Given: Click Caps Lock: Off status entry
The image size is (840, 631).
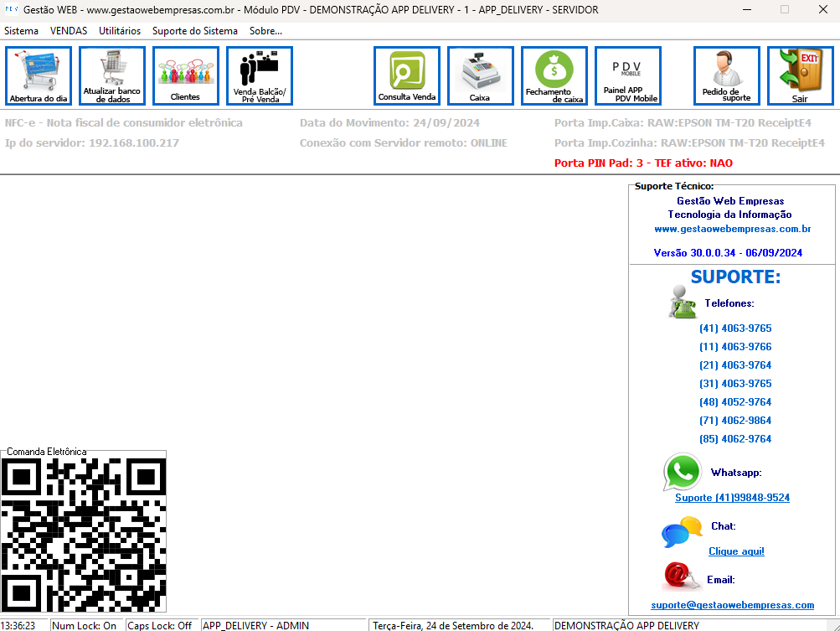Looking at the screenshot, I should tap(160, 626).
